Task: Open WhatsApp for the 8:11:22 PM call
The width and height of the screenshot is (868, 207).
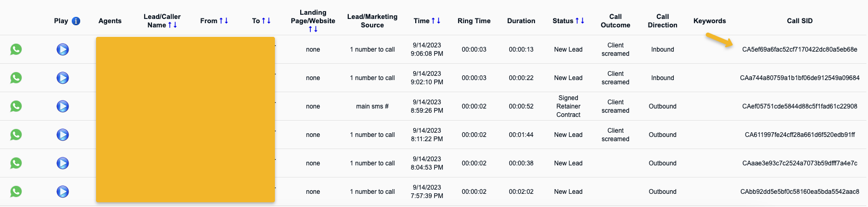Action: pos(16,135)
